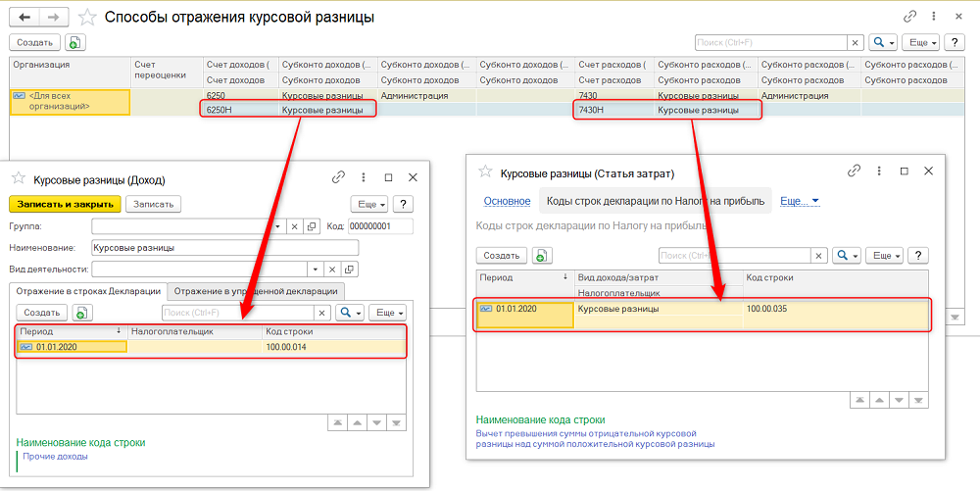980x491 pixels.
Task: Click into the Наименование text field
Action: pos(211,248)
